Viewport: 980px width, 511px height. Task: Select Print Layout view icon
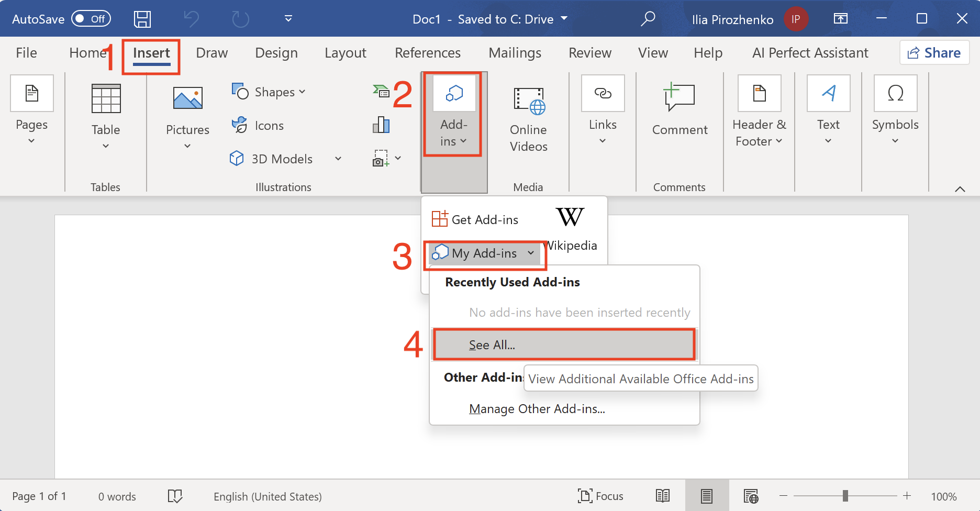706,496
